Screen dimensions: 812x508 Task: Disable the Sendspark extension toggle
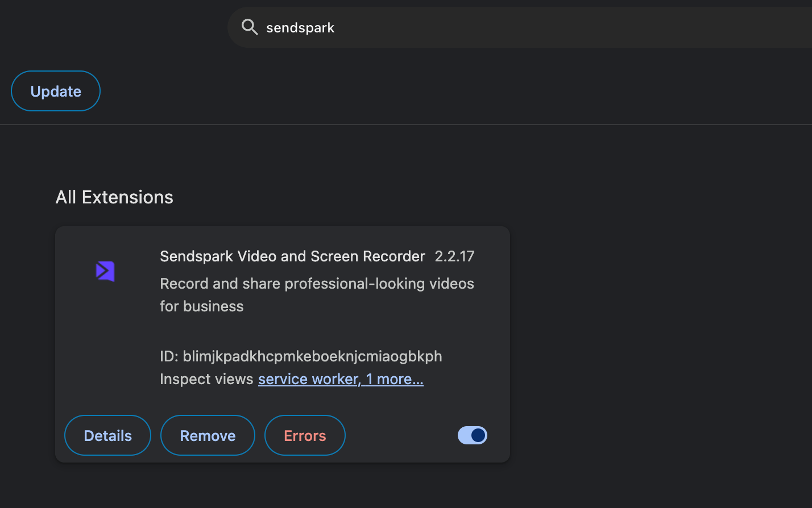tap(473, 435)
